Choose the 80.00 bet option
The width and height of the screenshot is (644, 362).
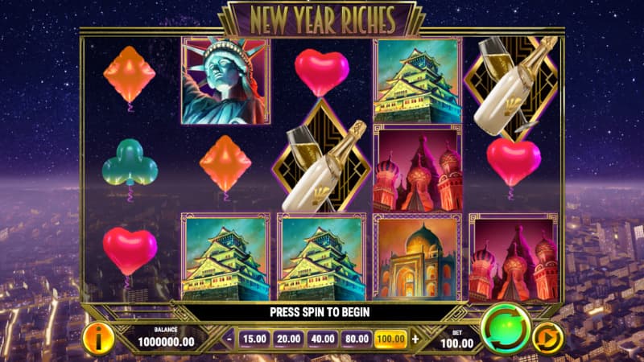(357, 339)
